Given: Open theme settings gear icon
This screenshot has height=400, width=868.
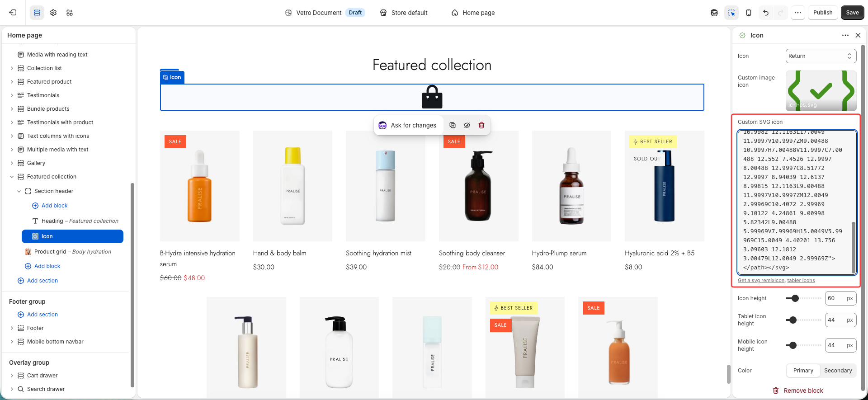Looking at the screenshot, I should [x=53, y=13].
